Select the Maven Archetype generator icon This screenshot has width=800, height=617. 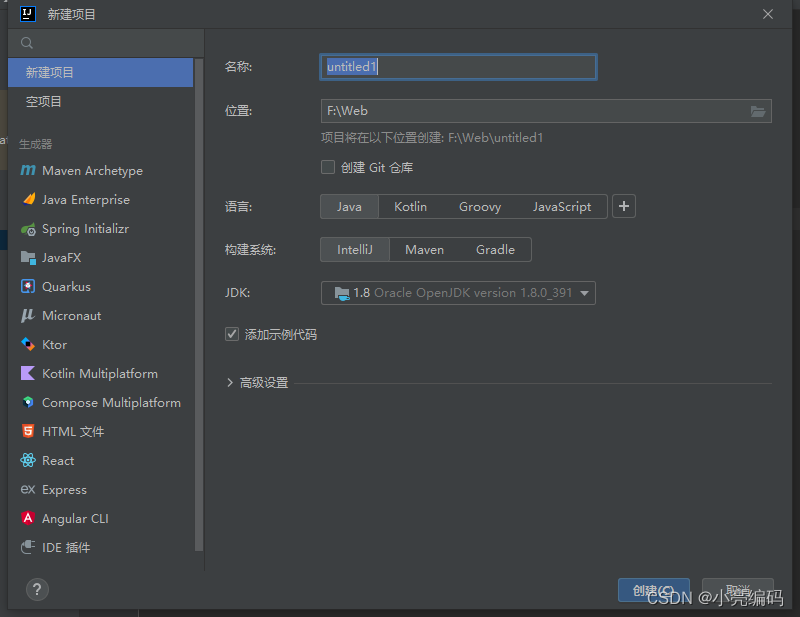pos(28,170)
